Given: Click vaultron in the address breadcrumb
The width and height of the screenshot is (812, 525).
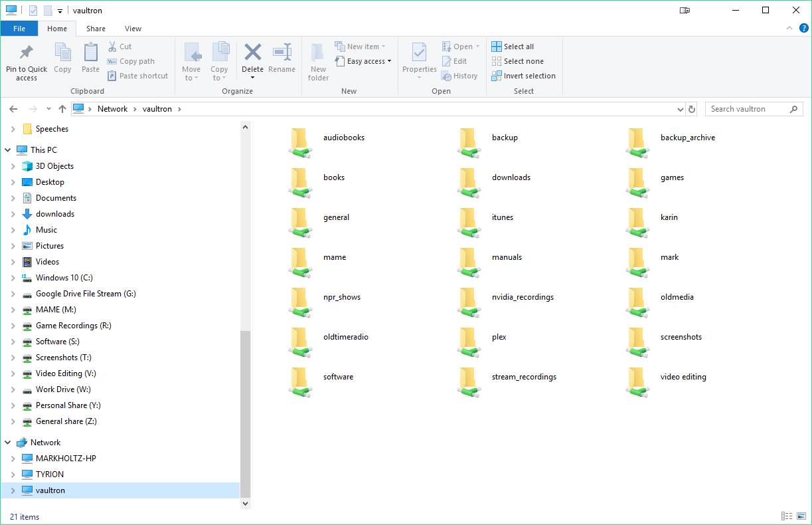Looking at the screenshot, I should (157, 109).
